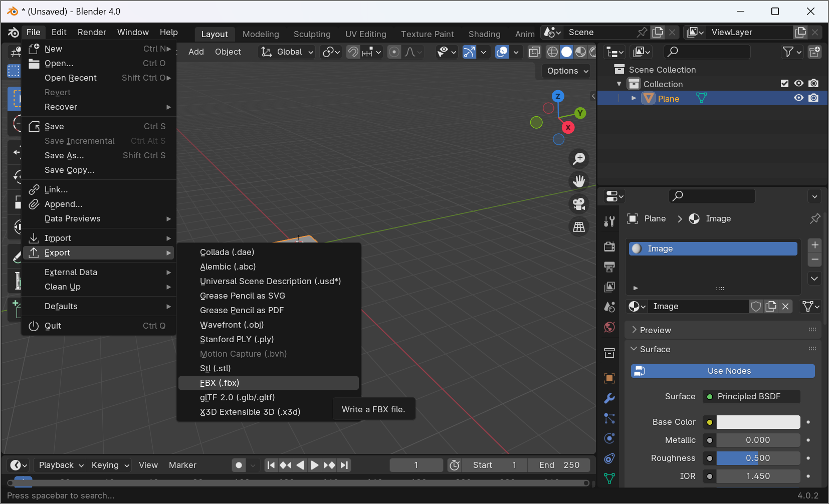Adjust Roughness 0.500 slider
829x504 pixels.
(758, 458)
